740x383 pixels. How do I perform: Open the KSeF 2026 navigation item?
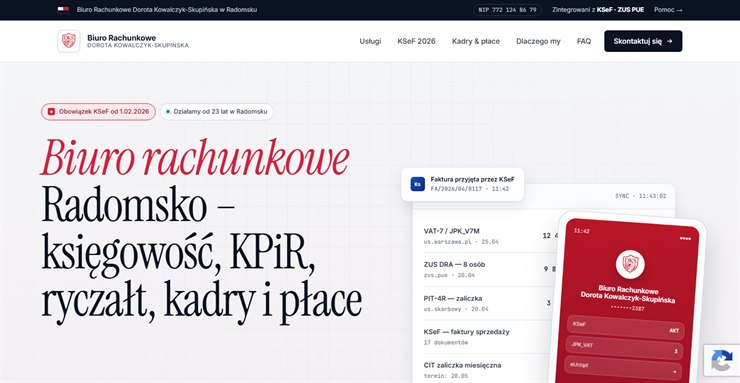click(x=416, y=41)
